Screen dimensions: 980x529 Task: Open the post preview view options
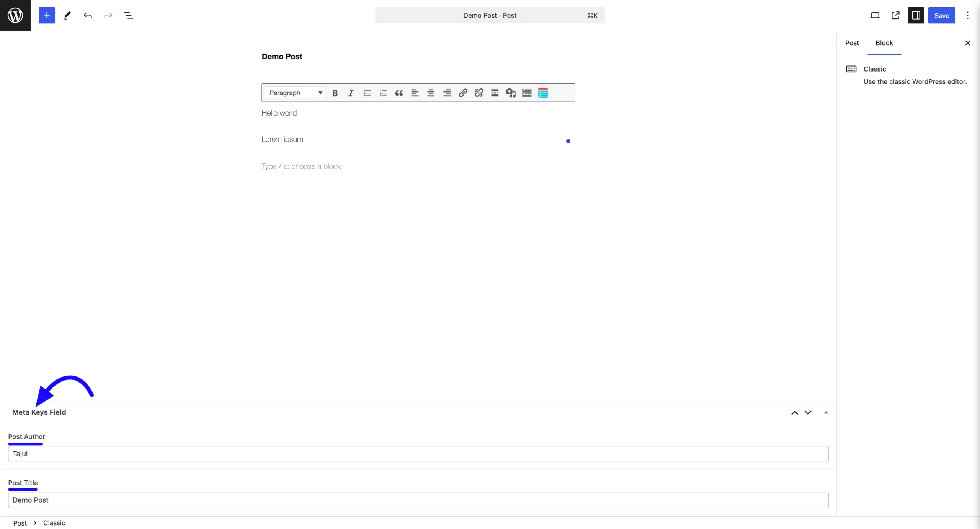coord(875,15)
